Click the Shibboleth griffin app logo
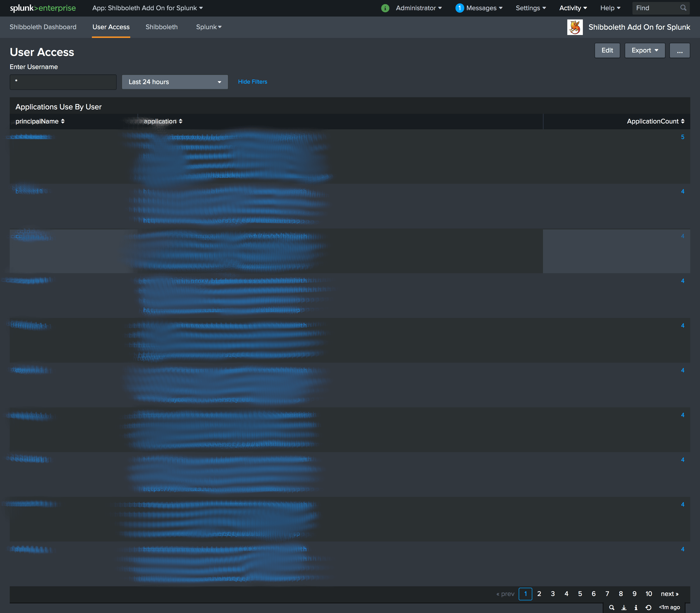 pos(575,27)
